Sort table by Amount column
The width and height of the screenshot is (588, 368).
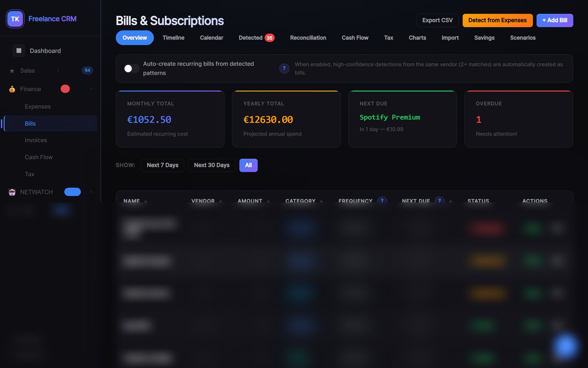[254, 201]
